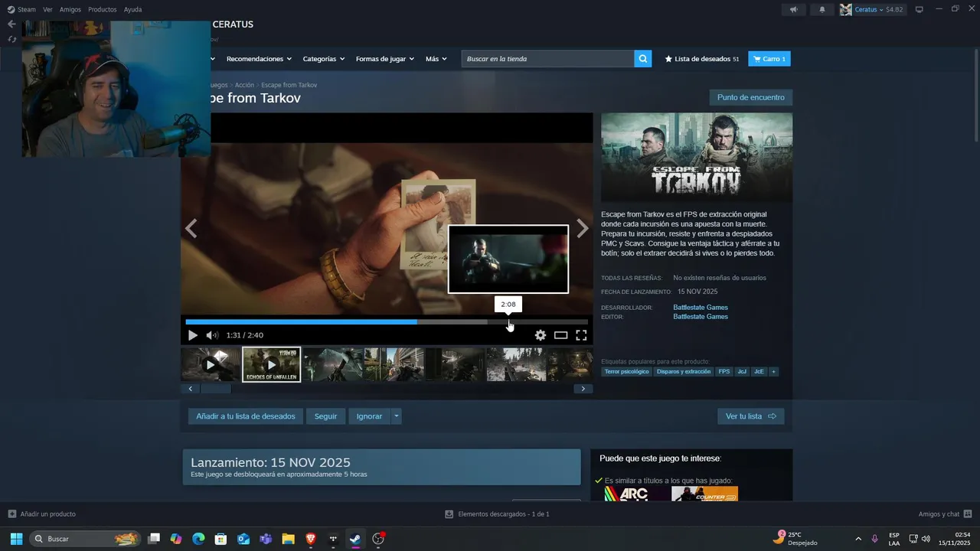The height and width of the screenshot is (551, 980).
Task: Expand the Más store menu
Action: (436, 59)
